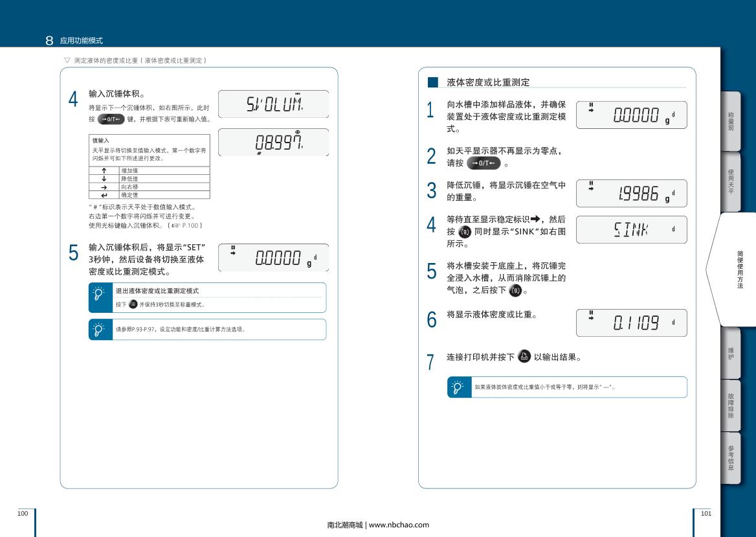This screenshot has height=537, width=756.
Task: Switch to the 维护 side tab
Action: (731, 353)
